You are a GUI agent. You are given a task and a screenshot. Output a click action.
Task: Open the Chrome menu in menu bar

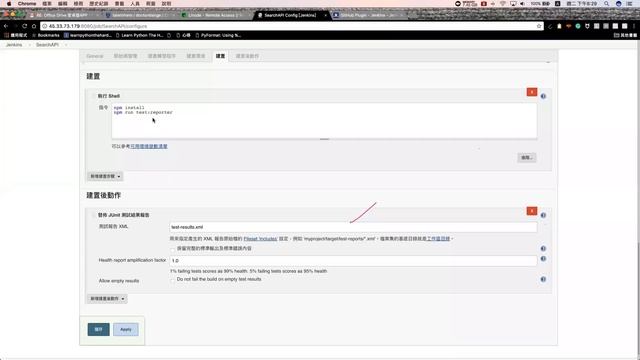point(27,3)
